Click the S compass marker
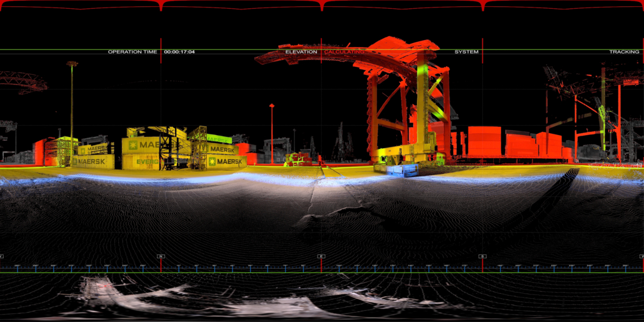644x322 pixels. [483, 256]
